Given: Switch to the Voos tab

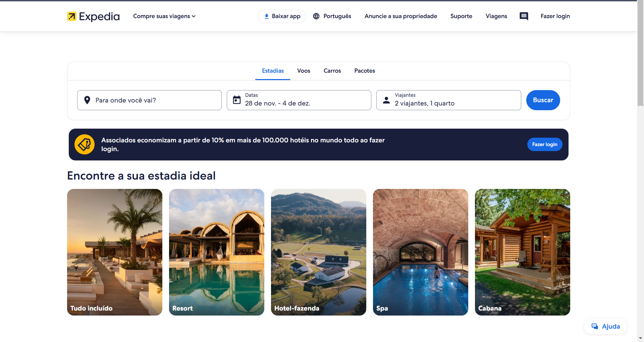Looking at the screenshot, I should 304,71.
